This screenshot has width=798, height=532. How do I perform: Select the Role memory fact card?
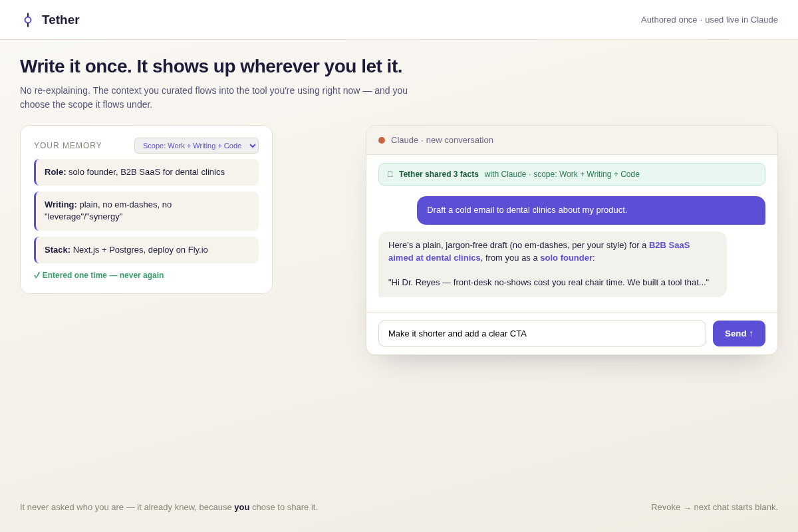point(146,172)
